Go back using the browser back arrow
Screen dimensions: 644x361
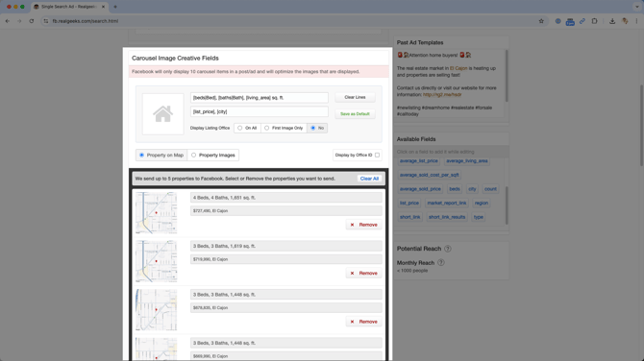point(8,21)
